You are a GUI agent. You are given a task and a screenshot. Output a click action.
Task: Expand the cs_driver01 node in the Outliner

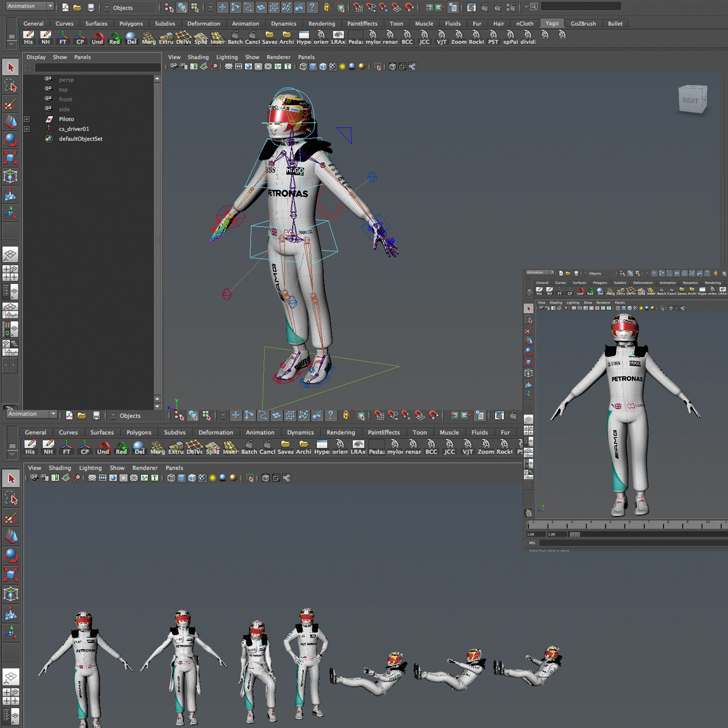coord(27,129)
